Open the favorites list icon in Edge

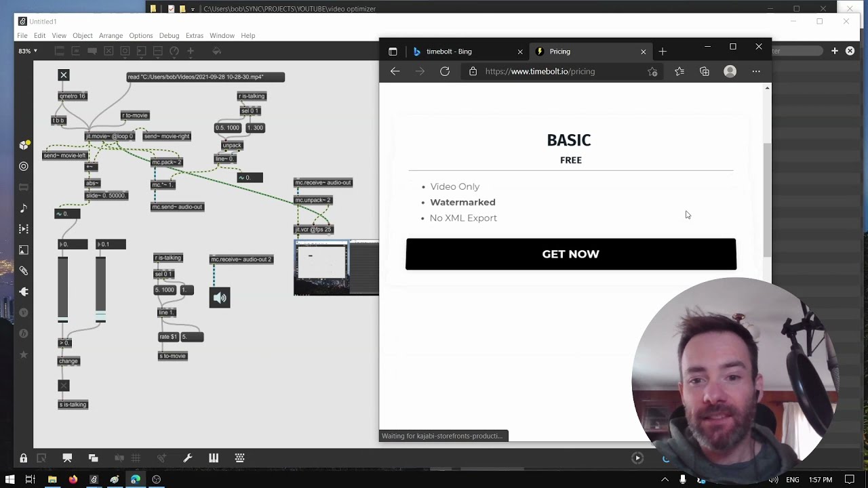679,71
